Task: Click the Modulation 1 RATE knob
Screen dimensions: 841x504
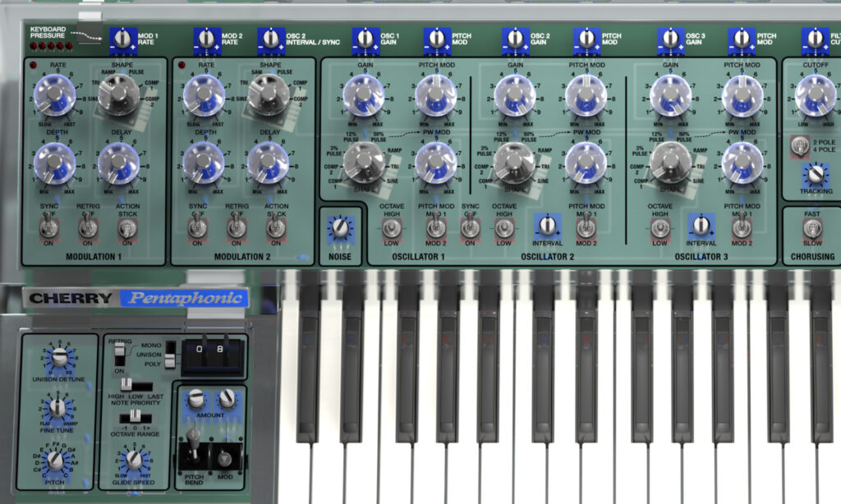Action: 55,95
